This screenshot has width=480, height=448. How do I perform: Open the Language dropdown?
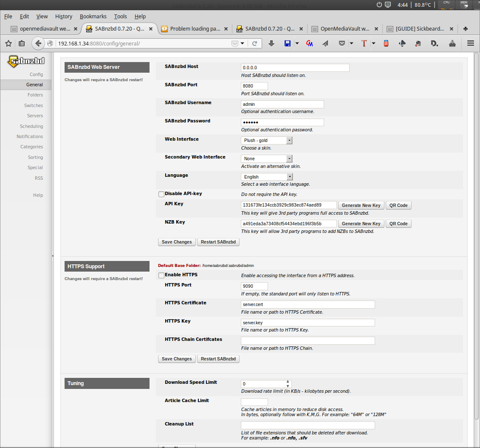(266, 177)
